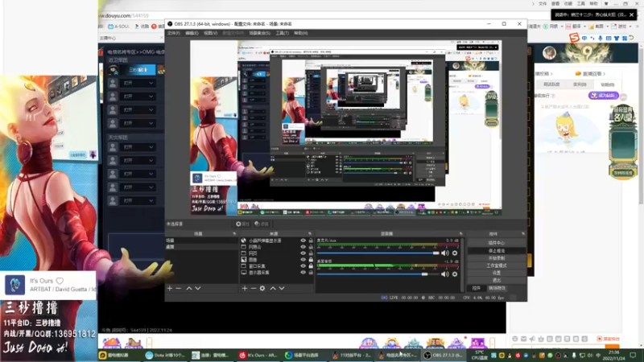Open fourth 打开 dropdown under 近卫军团
644x362 pixels.
coord(138,123)
